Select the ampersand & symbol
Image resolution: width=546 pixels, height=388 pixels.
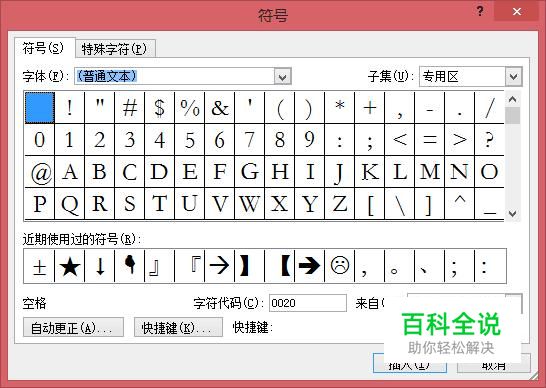[x=219, y=108]
